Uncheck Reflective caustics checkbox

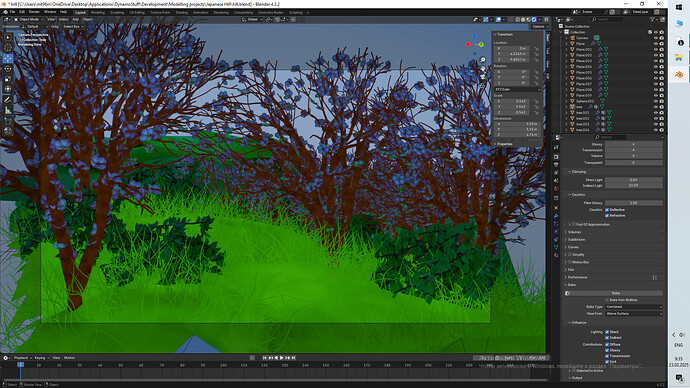[x=607, y=210]
